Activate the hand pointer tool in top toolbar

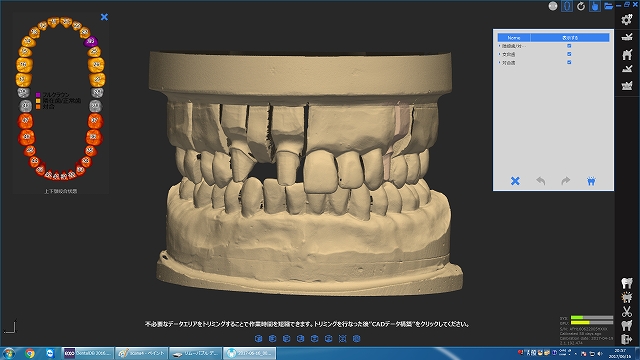[x=595, y=6]
